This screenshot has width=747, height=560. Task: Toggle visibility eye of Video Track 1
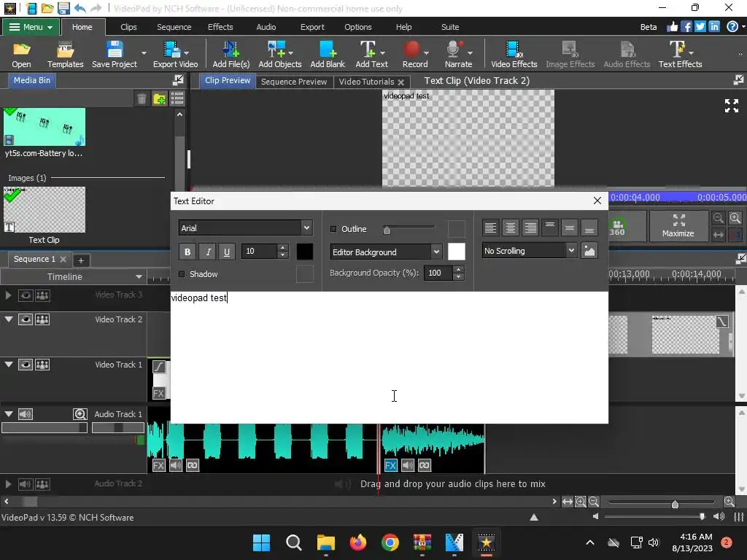tap(26, 365)
